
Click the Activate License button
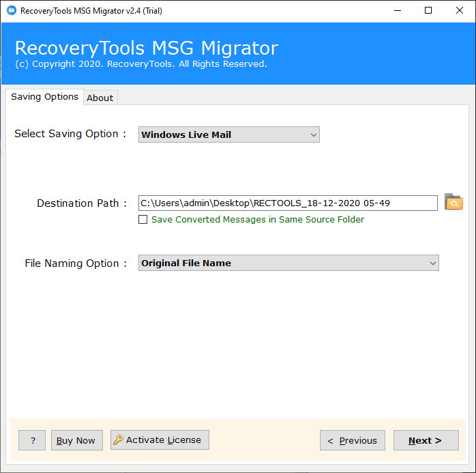[160, 440]
